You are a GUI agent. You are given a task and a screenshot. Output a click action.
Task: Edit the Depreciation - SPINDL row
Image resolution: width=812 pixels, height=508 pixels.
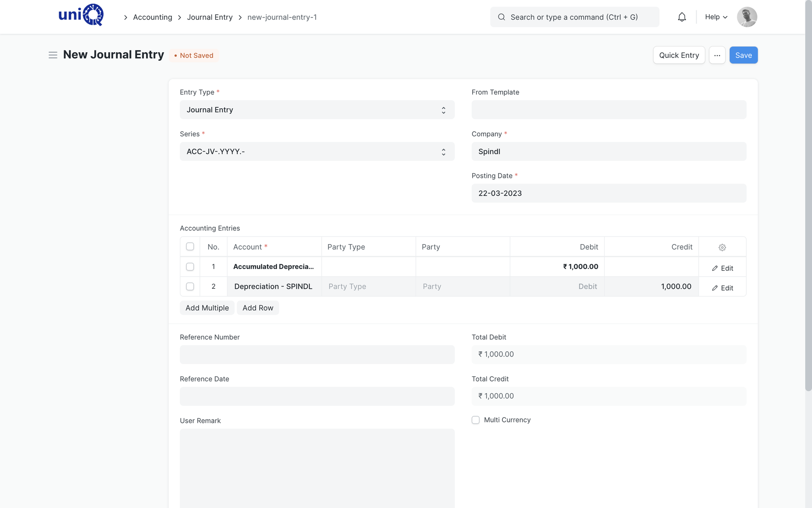point(722,288)
